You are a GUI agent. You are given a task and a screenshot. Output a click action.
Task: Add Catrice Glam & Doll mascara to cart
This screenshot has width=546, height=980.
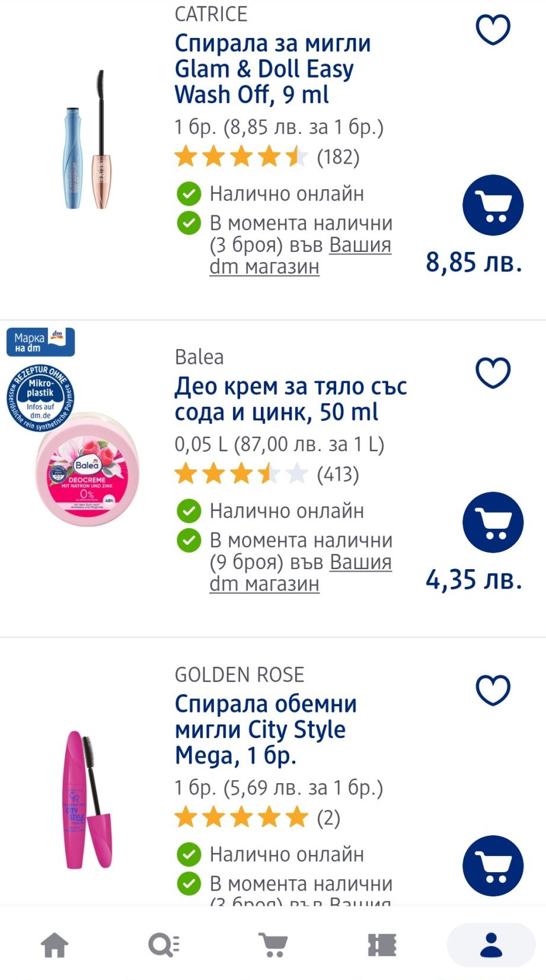(493, 205)
